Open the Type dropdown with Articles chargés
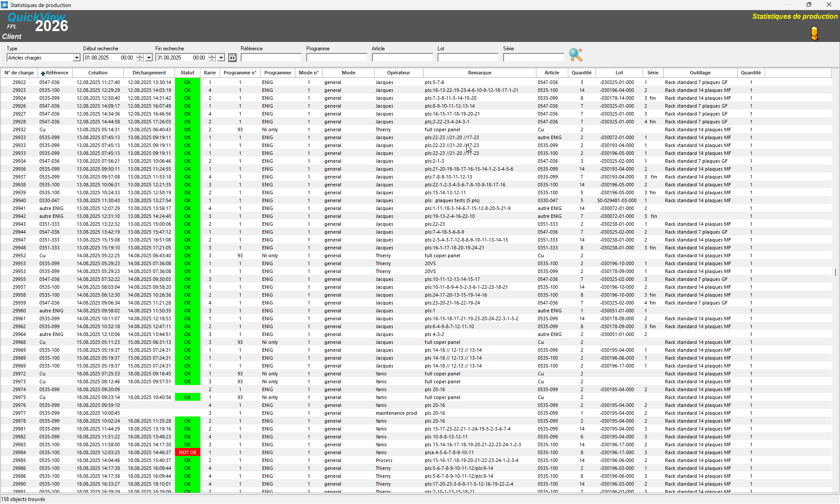Image resolution: width=840 pixels, height=504 pixels. coord(77,58)
